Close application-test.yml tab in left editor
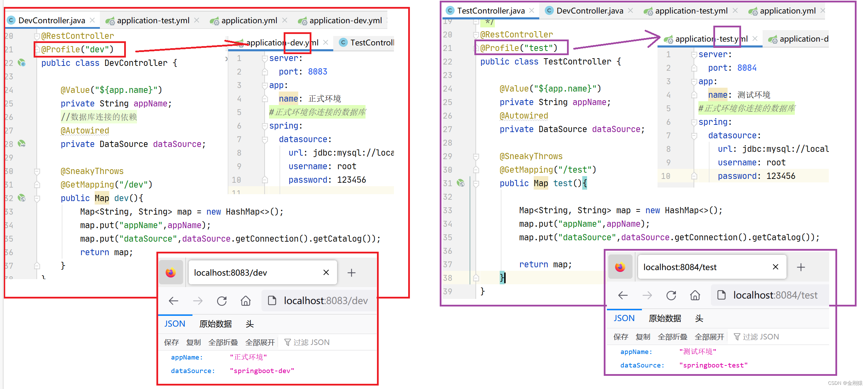Image resolution: width=868 pixels, height=389 pixels. click(x=197, y=20)
